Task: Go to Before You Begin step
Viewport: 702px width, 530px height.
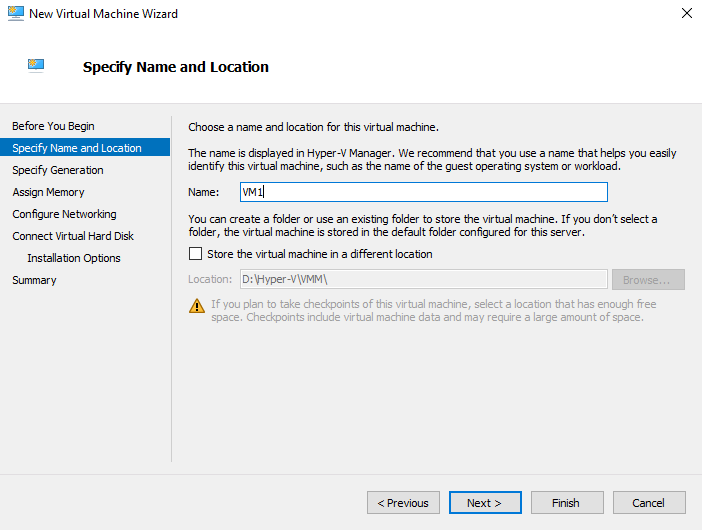Action: [x=53, y=126]
